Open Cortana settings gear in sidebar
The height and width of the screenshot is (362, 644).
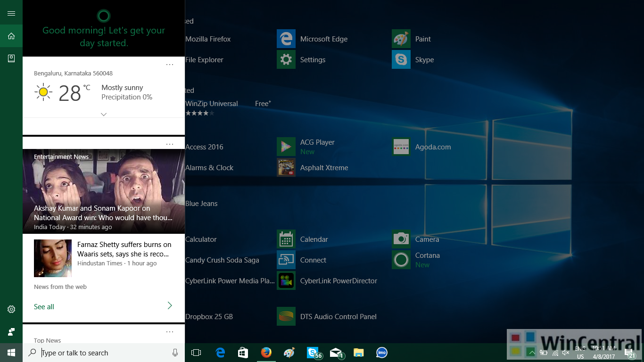pos(11,309)
